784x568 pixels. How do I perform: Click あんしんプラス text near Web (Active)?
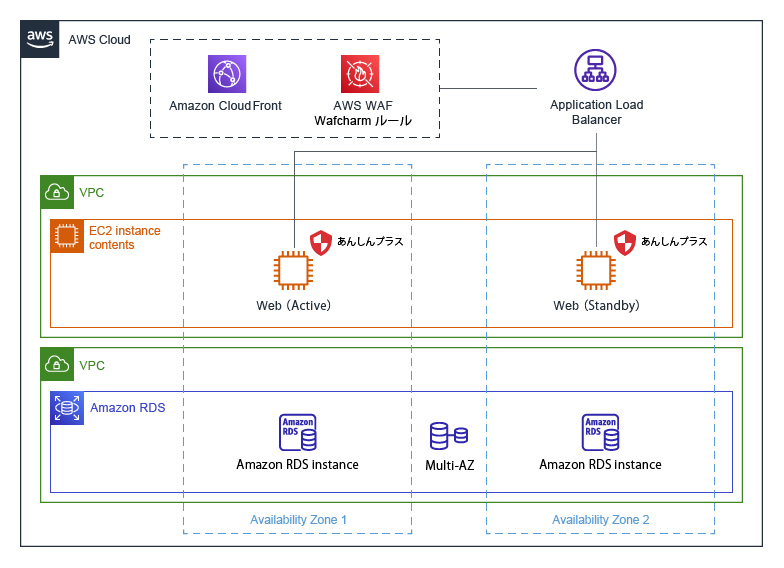click(370, 242)
